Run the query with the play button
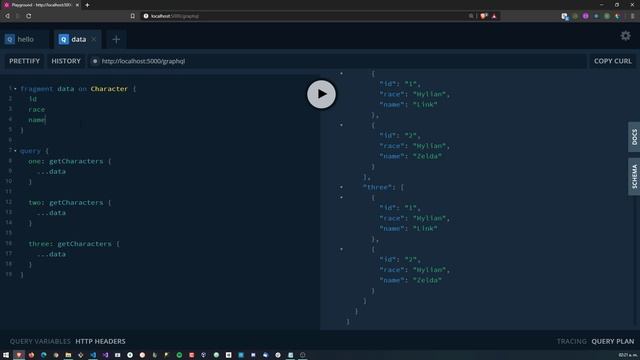This screenshot has width=640, height=360. 321,94
